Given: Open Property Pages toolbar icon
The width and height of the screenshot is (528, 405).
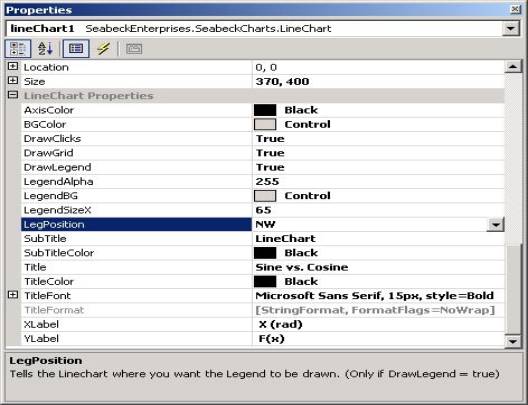Looking at the screenshot, I should pyautogui.click(x=134, y=49).
